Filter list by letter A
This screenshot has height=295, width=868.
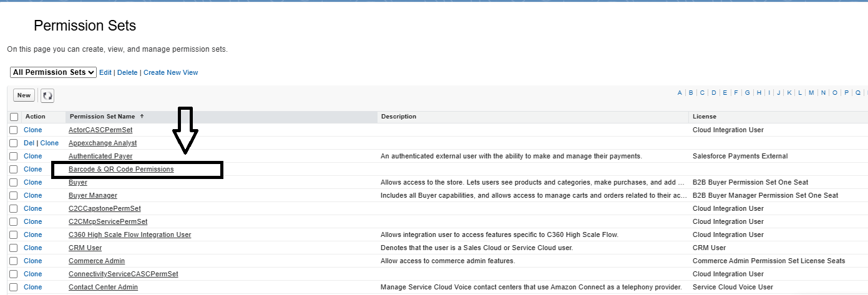[x=680, y=93]
